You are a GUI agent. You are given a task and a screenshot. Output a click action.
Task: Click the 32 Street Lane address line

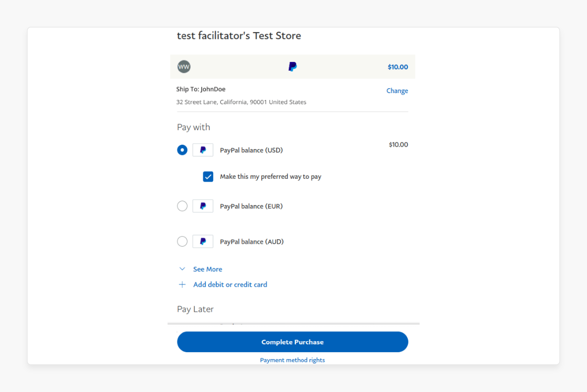tap(241, 102)
